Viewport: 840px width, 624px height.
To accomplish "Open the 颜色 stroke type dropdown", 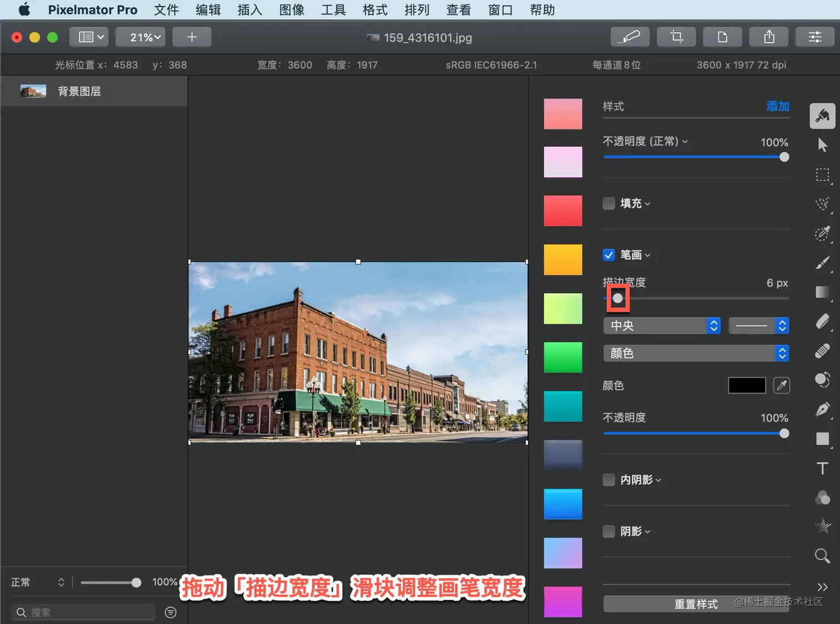I will [696, 353].
